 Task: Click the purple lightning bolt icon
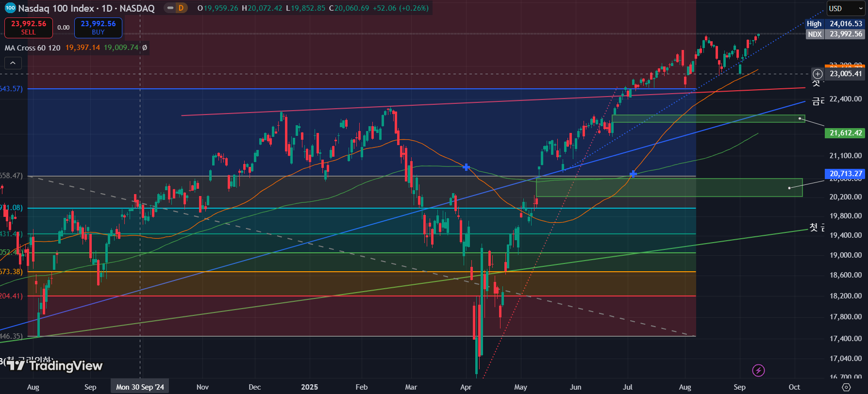point(758,371)
